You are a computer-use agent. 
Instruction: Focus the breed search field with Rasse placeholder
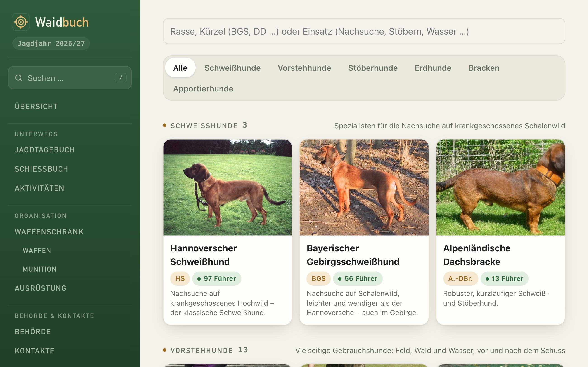coord(364,31)
